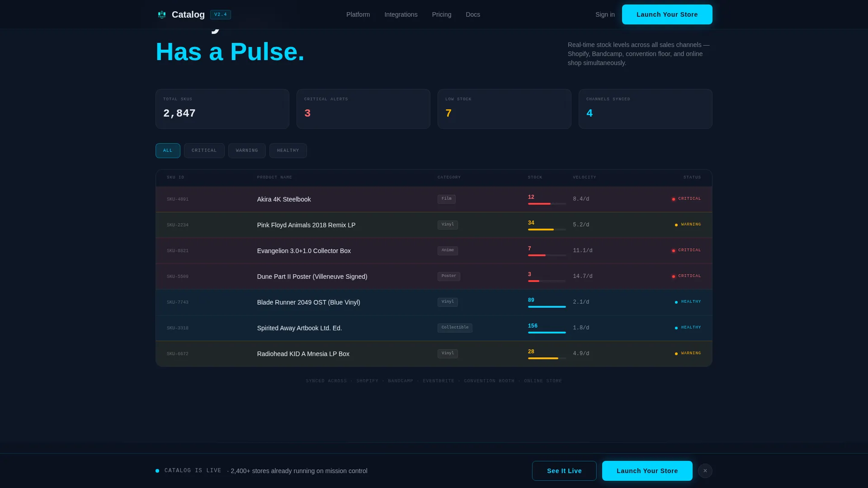This screenshot has height=488, width=868.
Task: Click Sign in
Action: pyautogui.click(x=605, y=14)
